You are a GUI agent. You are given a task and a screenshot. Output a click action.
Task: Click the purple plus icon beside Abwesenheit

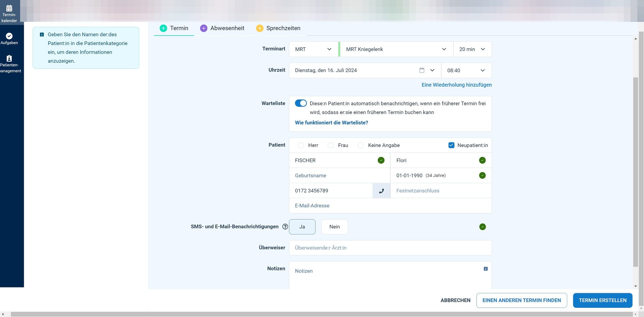click(204, 29)
